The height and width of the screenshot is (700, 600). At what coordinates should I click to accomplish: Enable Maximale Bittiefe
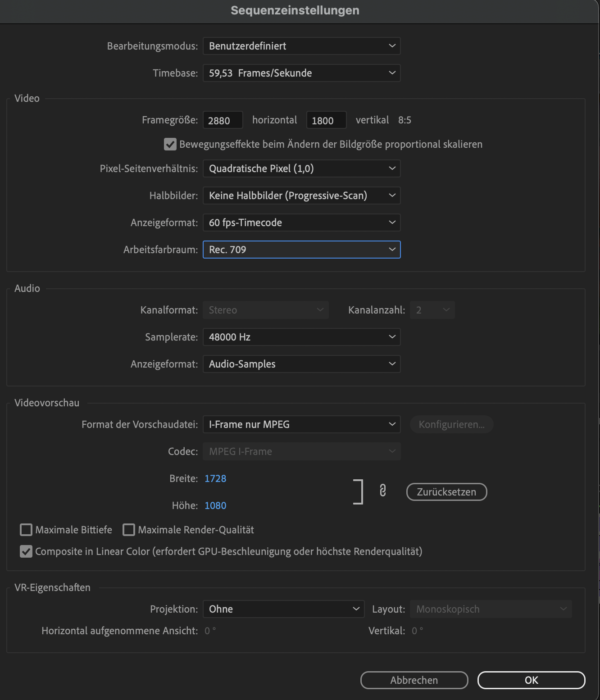tap(26, 530)
